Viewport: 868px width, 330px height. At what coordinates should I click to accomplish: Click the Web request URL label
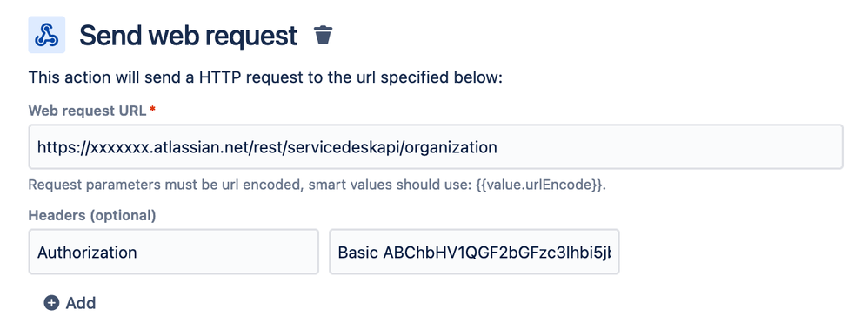click(x=88, y=111)
